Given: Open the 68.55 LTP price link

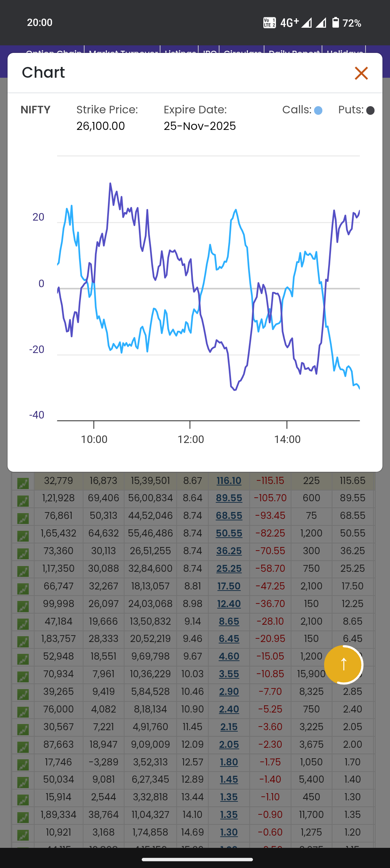Looking at the screenshot, I should click(229, 516).
